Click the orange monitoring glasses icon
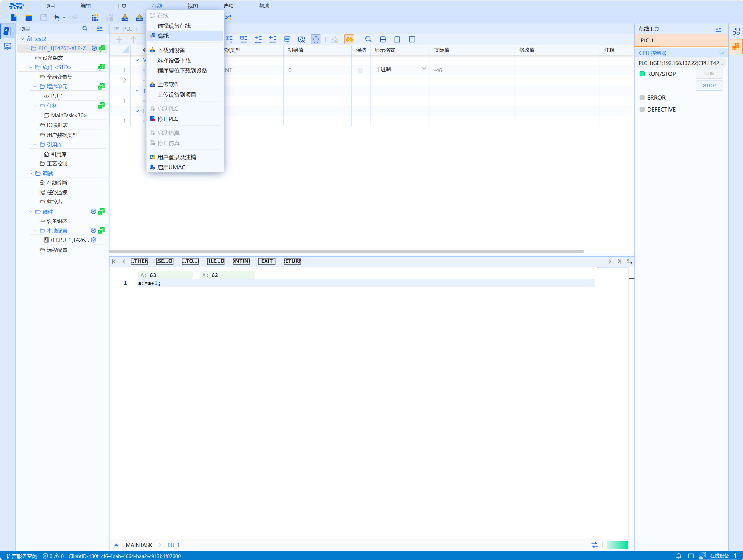Screen dimensions: 743x560 pyautogui.click(x=349, y=39)
